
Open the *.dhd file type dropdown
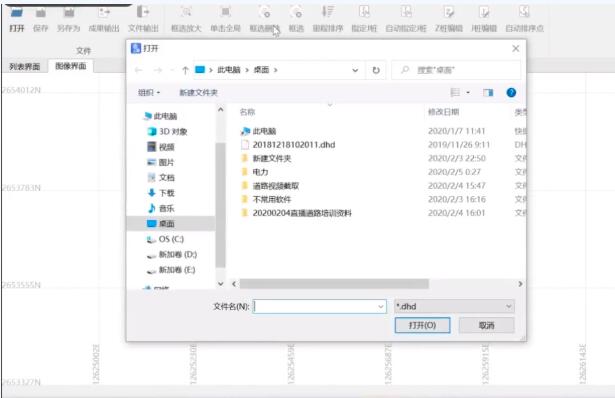(454, 307)
